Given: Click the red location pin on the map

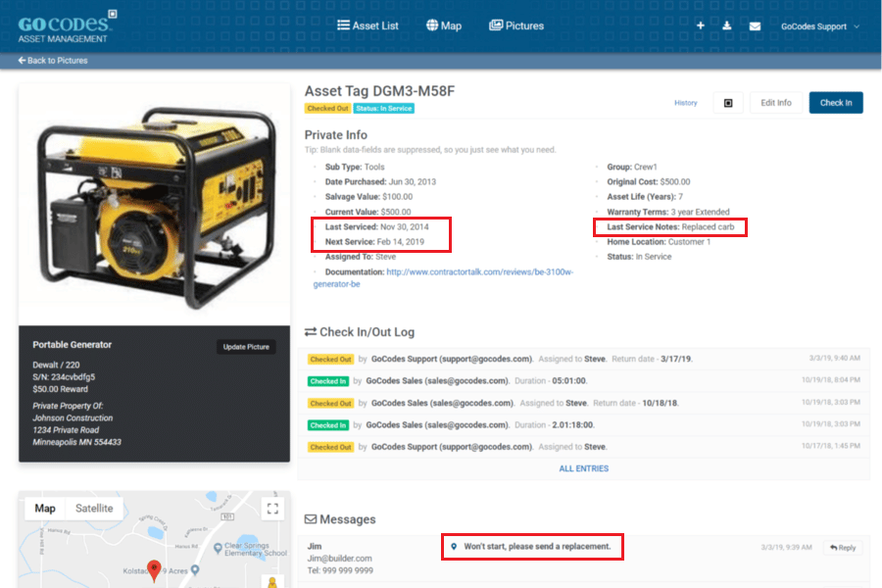Looking at the screenshot, I should (154, 569).
